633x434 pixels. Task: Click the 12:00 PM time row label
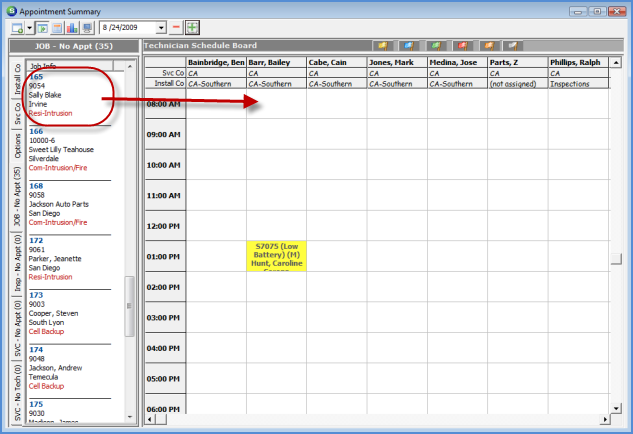(x=165, y=226)
